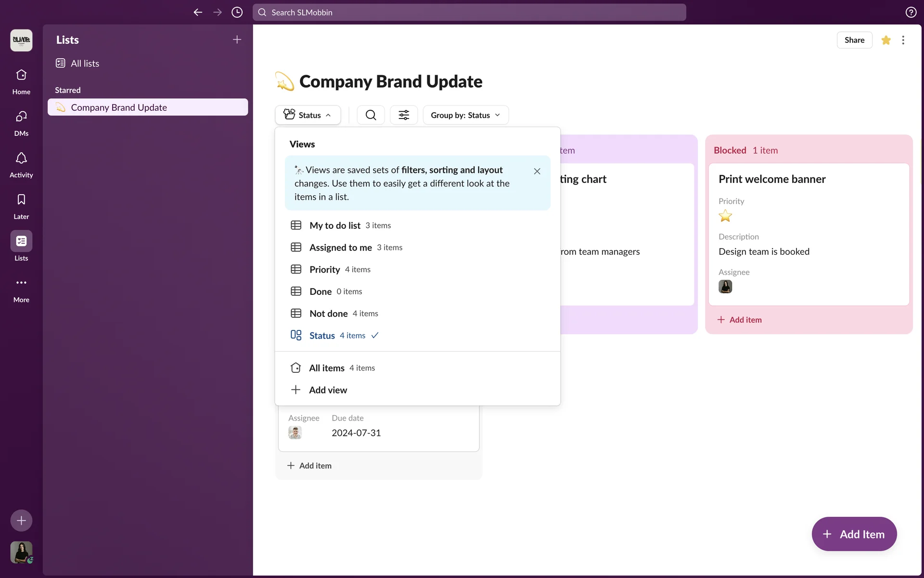Expand the Group by: Status dropdown
Screen dimensions: 924x578
click(x=465, y=115)
